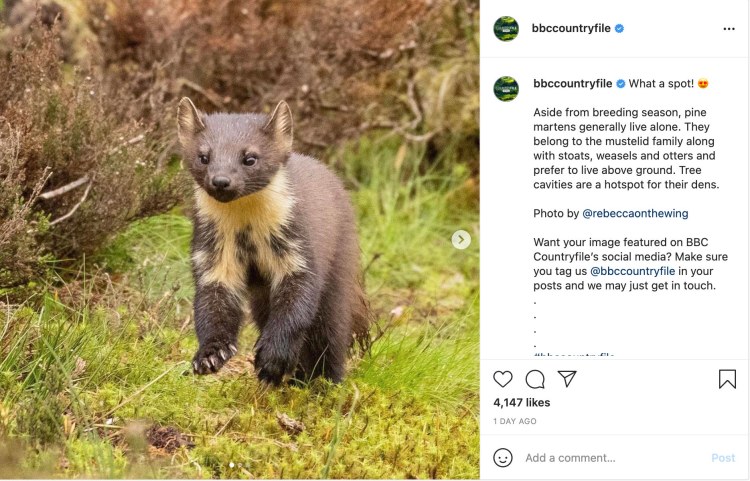The width and height of the screenshot is (750, 481).
Task: Click the pine marten photo
Action: click(x=240, y=240)
